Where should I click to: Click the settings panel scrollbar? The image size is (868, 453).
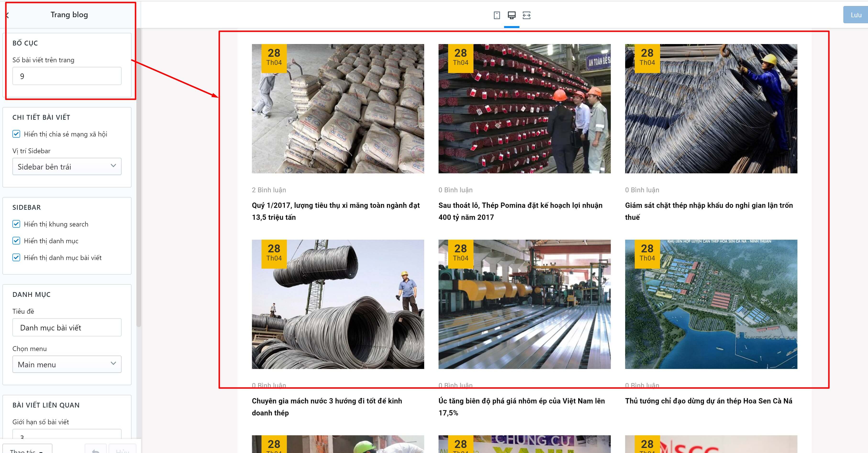tap(139, 179)
